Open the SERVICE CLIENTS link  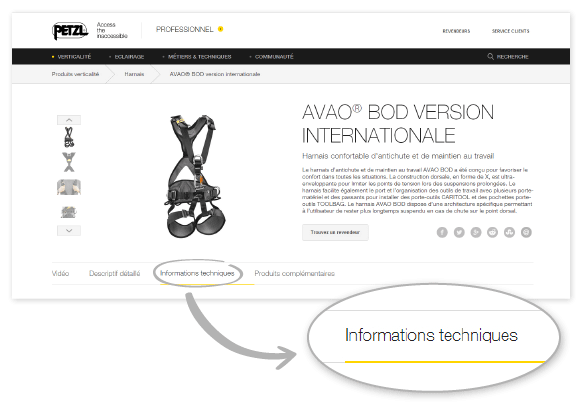[x=510, y=31]
